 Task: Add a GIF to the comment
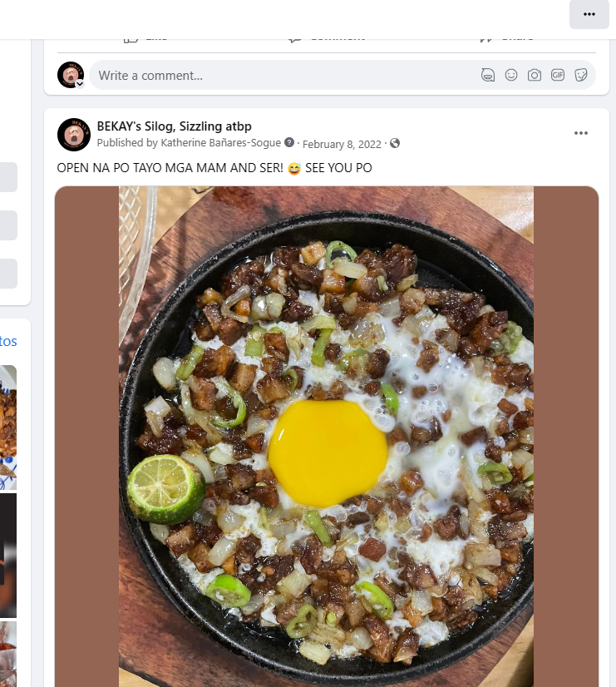(558, 75)
